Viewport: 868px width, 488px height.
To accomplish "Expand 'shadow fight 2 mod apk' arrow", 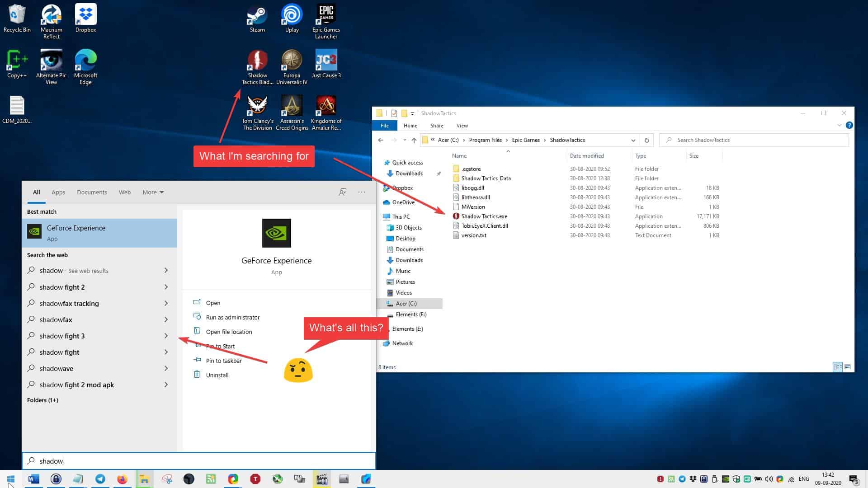I will 166,385.
